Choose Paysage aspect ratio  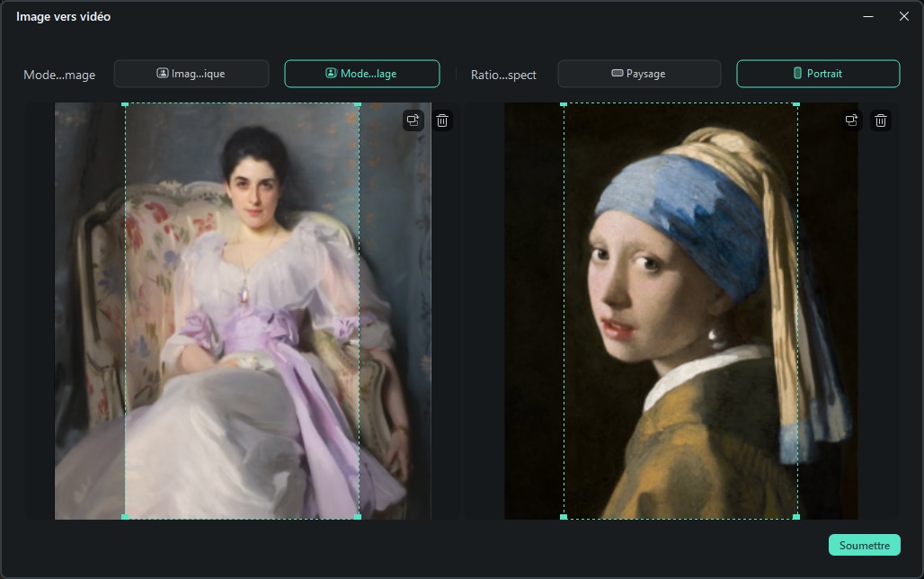click(x=639, y=74)
